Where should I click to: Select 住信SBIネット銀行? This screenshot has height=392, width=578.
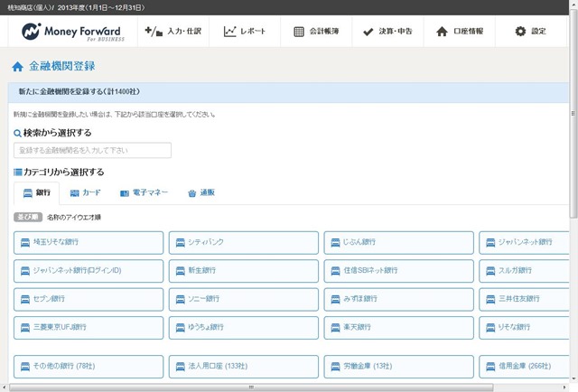pos(399,271)
